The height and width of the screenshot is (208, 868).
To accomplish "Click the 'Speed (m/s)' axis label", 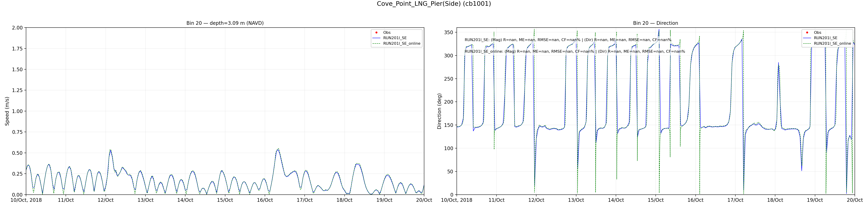I will pos(7,111).
